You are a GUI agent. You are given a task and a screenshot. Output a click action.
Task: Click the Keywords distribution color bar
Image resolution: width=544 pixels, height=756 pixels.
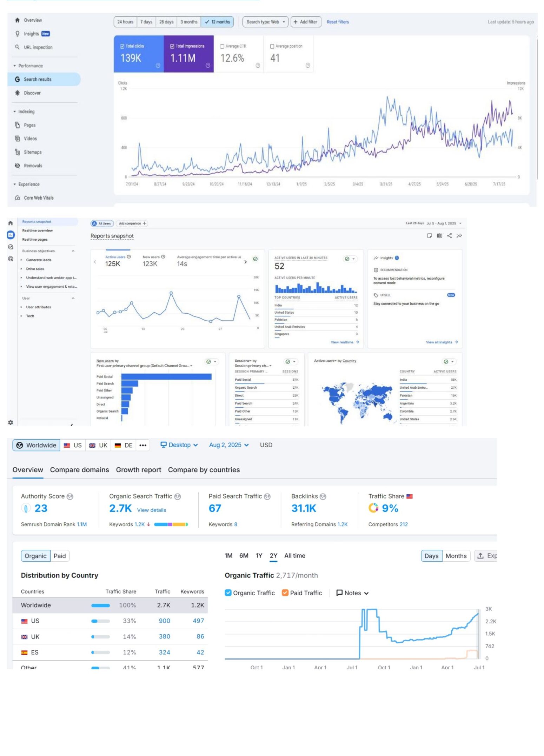(171, 524)
